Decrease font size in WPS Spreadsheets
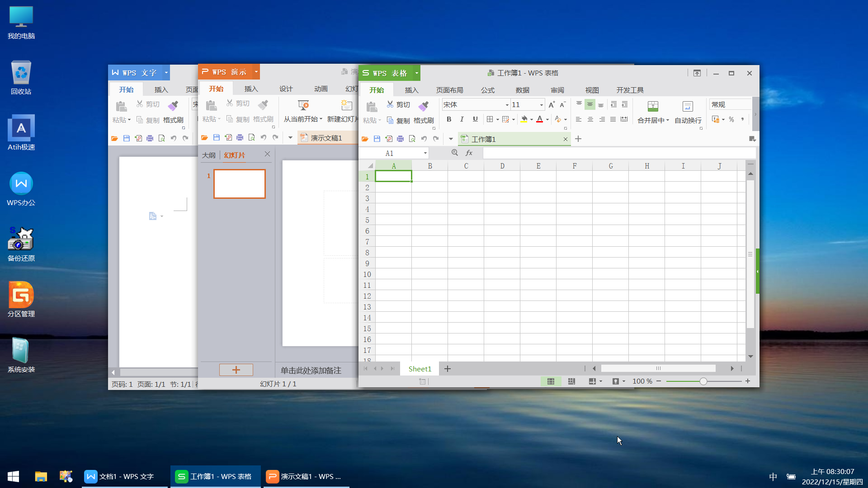Screen dimensions: 868x488 pos(563,105)
